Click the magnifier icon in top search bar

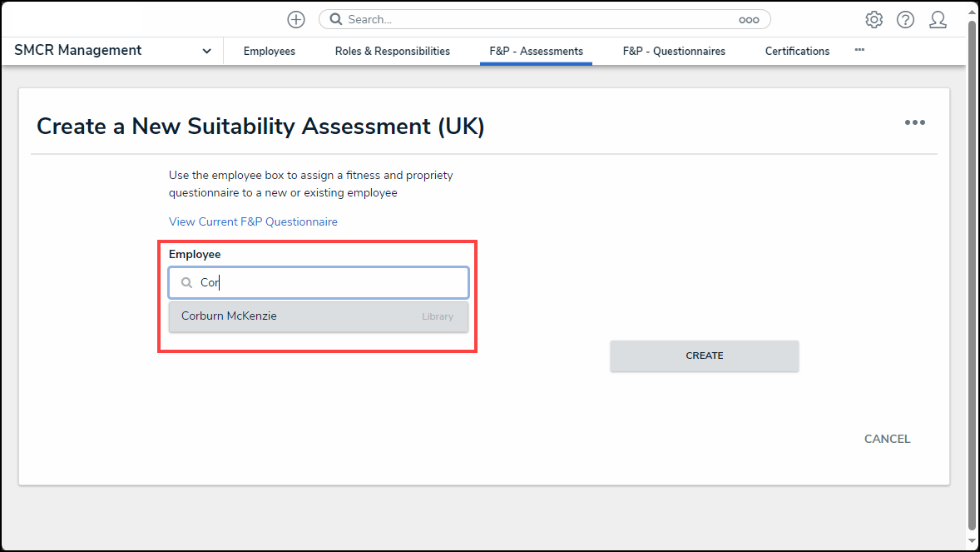coord(336,19)
